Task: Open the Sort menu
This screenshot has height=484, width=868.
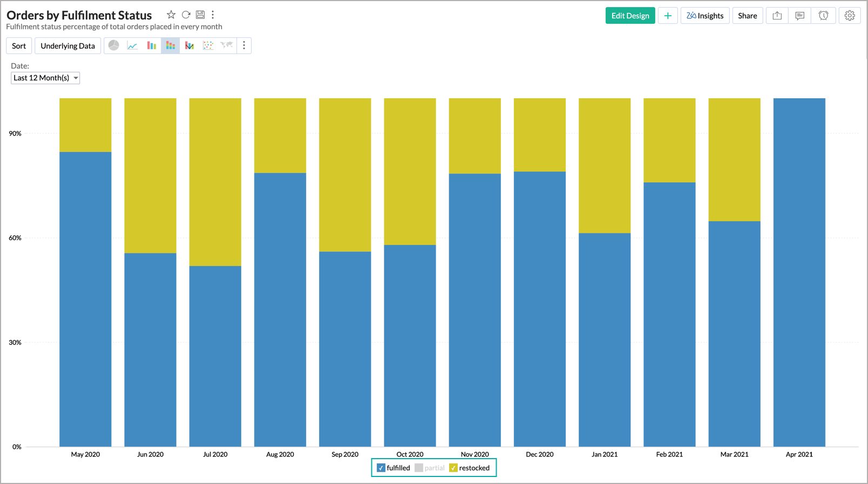Action: [x=19, y=46]
